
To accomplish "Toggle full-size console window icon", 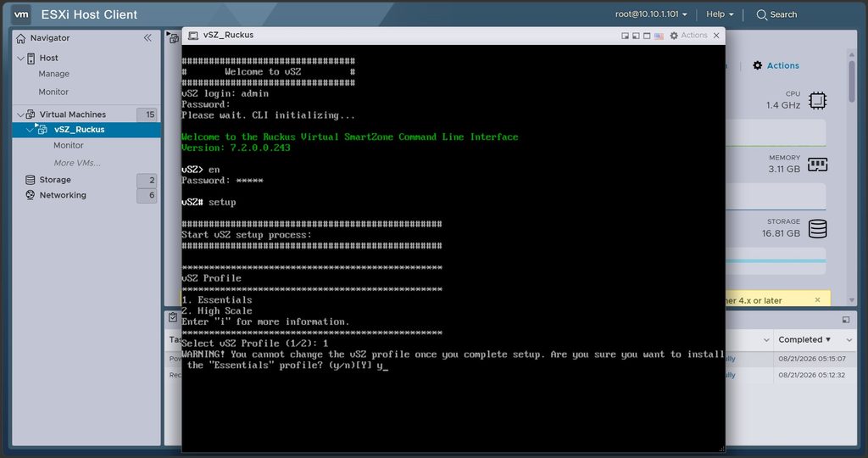I will pos(647,36).
